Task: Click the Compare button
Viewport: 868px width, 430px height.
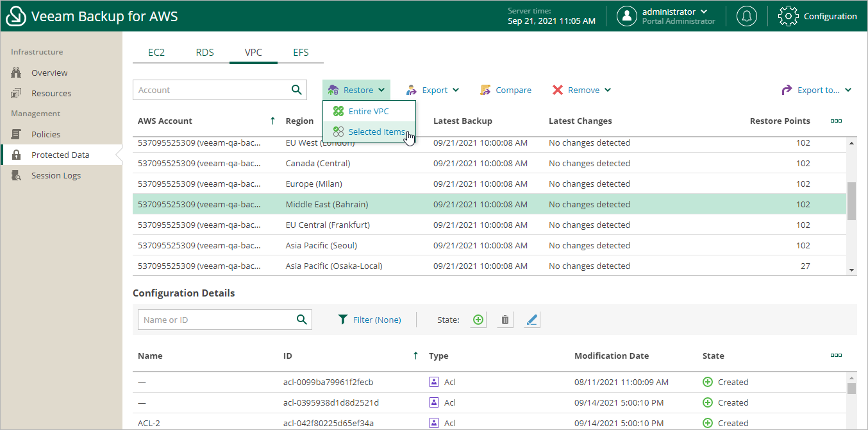Action: (x=506, y=90)
